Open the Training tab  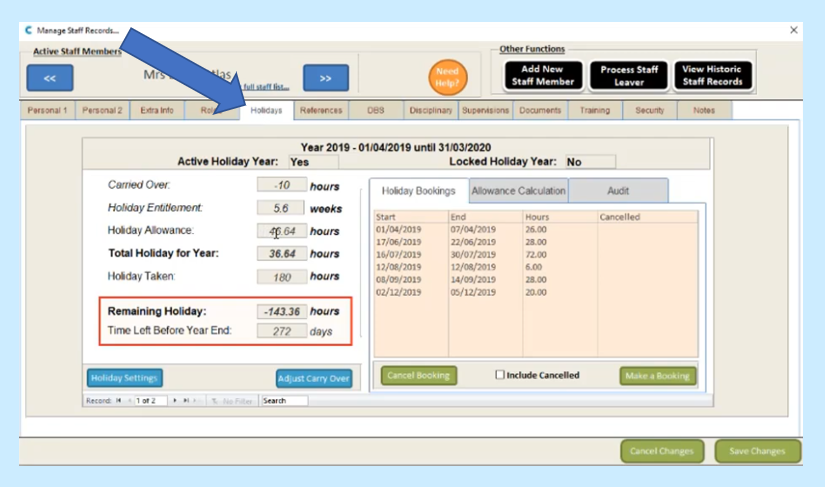click(595, 110)
